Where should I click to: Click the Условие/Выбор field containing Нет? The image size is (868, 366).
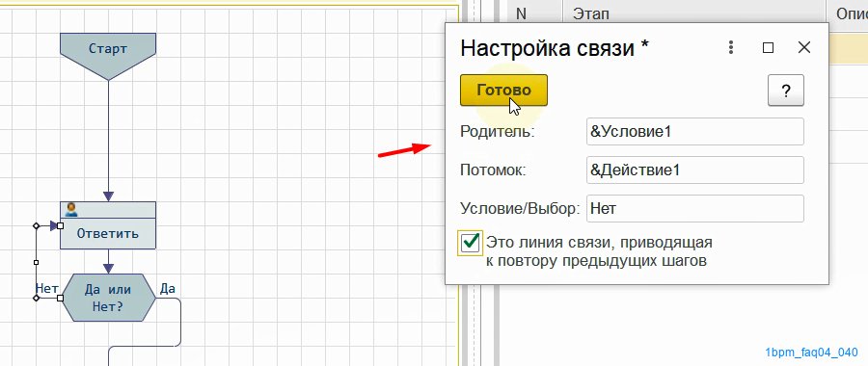pyautogui.click(x=694, y=209)
